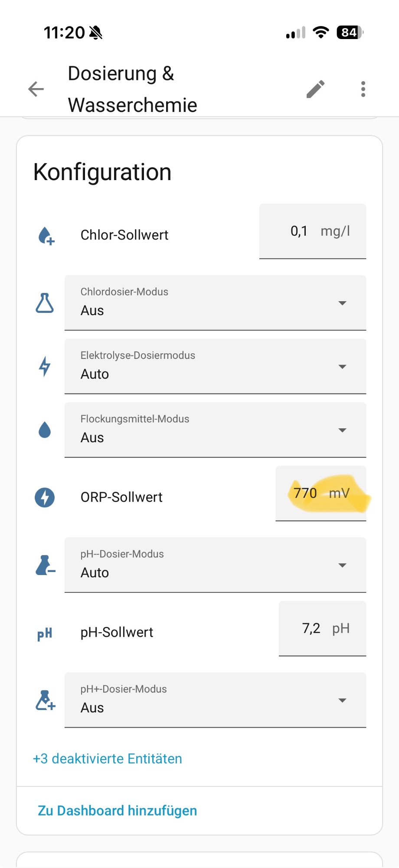399x868 pixels.
Task: Tap Zu Dashboard hinzufügen
Action: pyautogui.click(x=118, y=811)
